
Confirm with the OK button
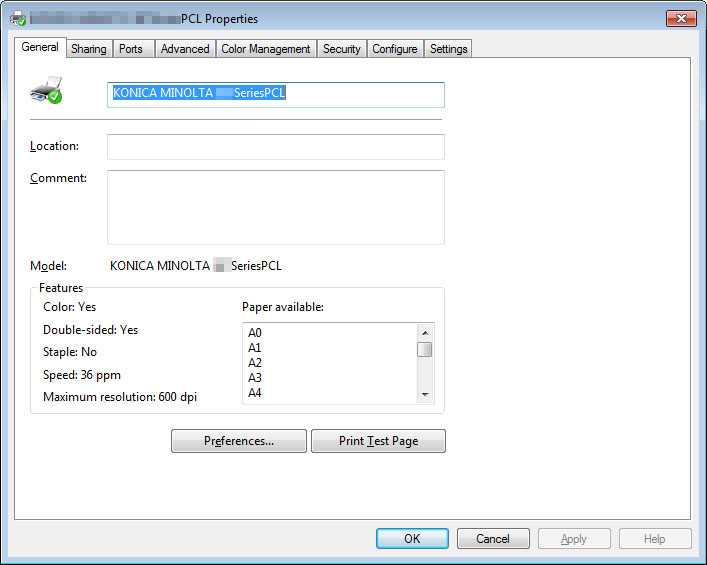tap(412, 538)
